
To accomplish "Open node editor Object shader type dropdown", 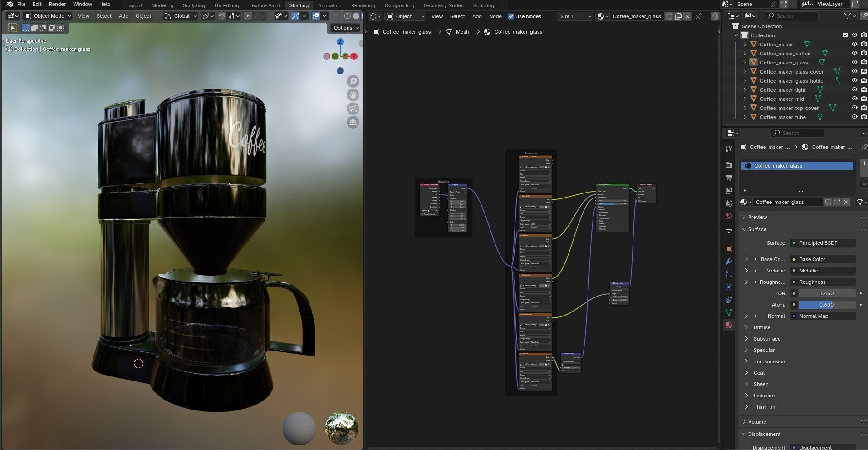I will point(406,16).
